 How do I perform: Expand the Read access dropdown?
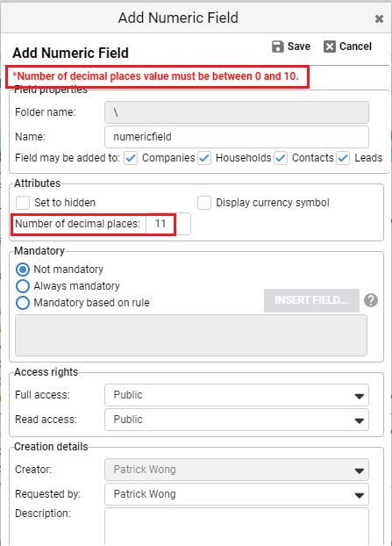237,420
